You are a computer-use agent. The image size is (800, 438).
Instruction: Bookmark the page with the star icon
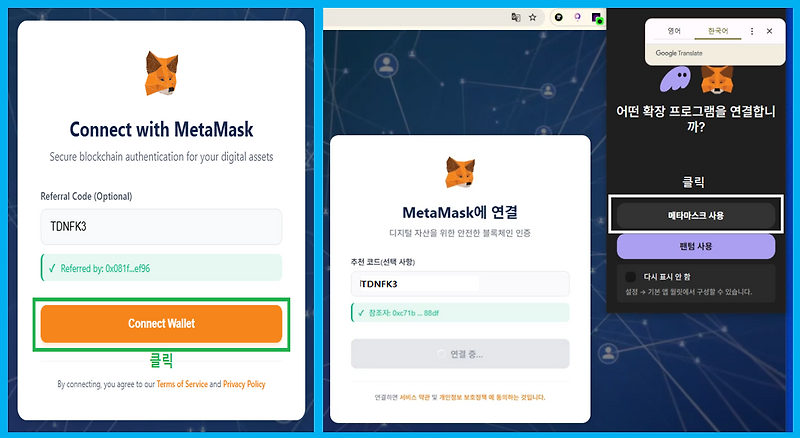click(533, 17)
